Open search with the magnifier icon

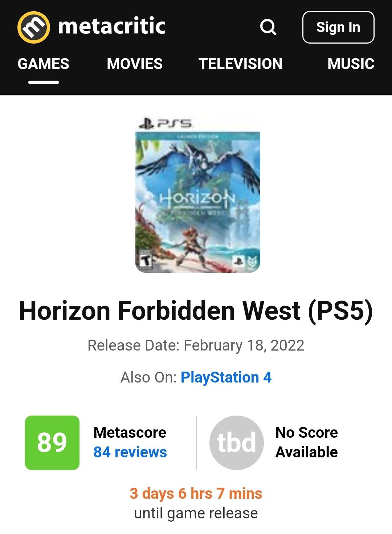pos(268,27)
